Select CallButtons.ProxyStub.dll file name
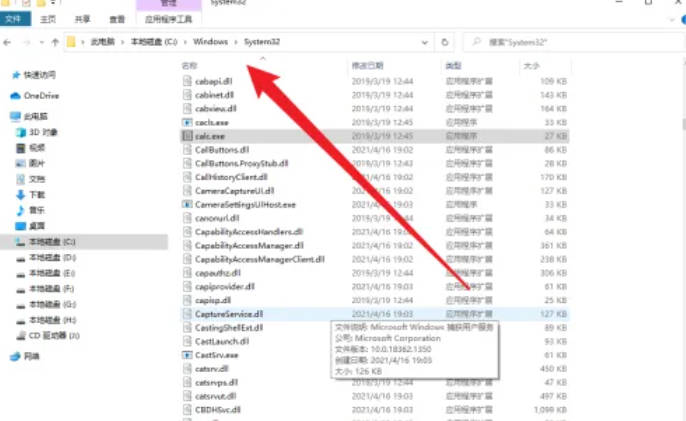The width and height of the screenshot is (686, 421). click(242, 163)
